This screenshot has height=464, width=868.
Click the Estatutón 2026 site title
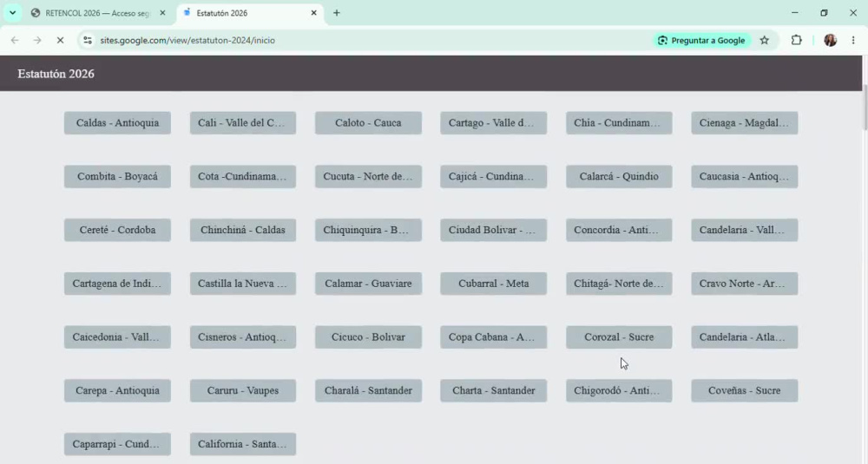[x=56, y=74]
